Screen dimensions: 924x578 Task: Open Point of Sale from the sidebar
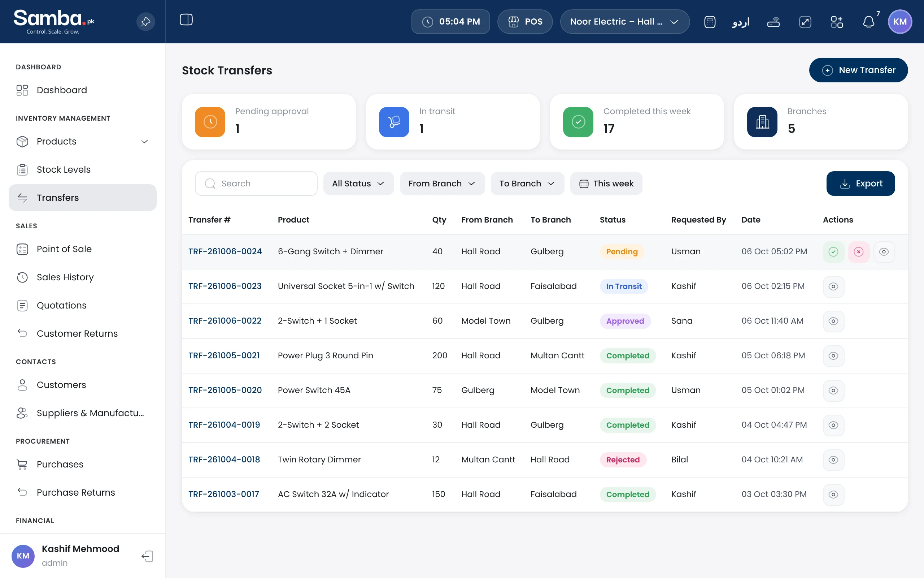tap(82, 249)
